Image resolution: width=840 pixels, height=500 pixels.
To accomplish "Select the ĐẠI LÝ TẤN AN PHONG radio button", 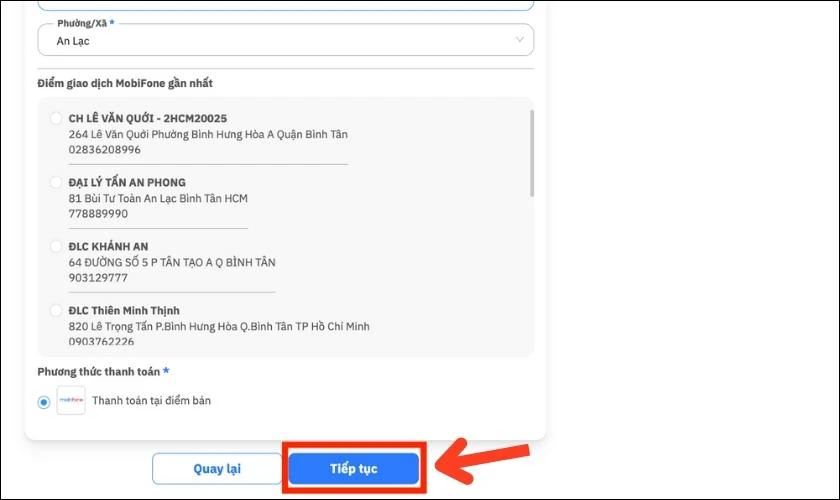I will click(56, 182).
